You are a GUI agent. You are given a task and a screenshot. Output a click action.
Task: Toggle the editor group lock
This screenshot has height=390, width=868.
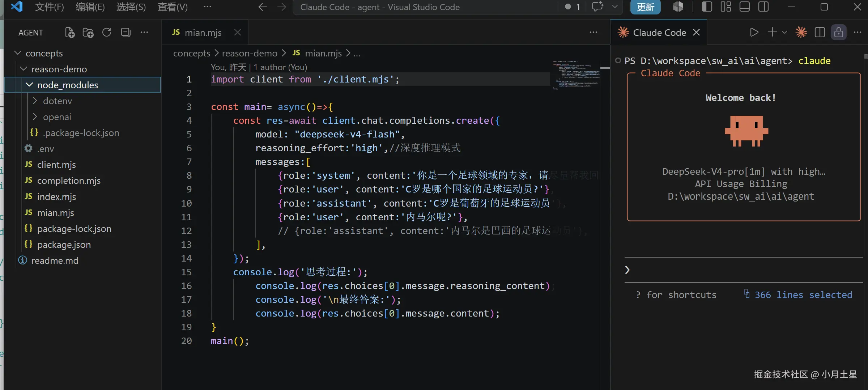(839, 32)
